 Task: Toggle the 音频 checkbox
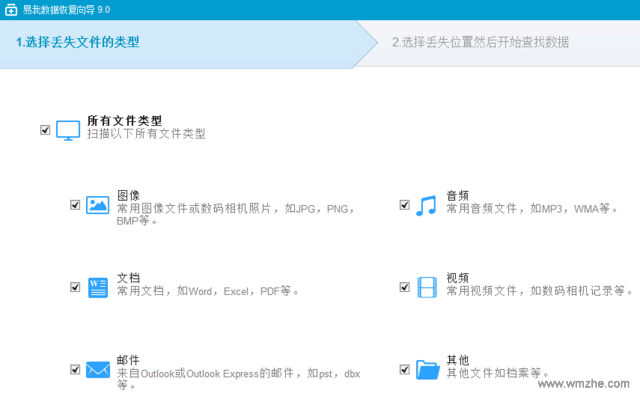click(404, 205)
